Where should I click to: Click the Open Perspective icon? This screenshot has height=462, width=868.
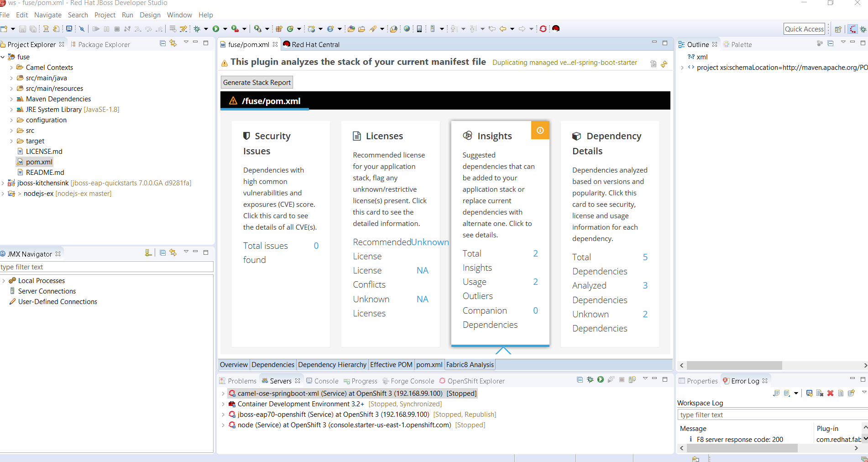click(838, 29)
